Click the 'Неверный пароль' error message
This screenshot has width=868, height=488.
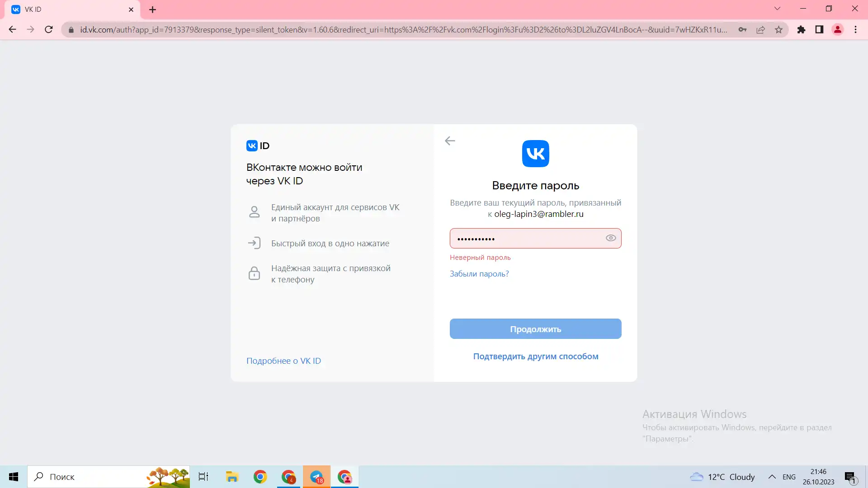[x=480, y=258]
